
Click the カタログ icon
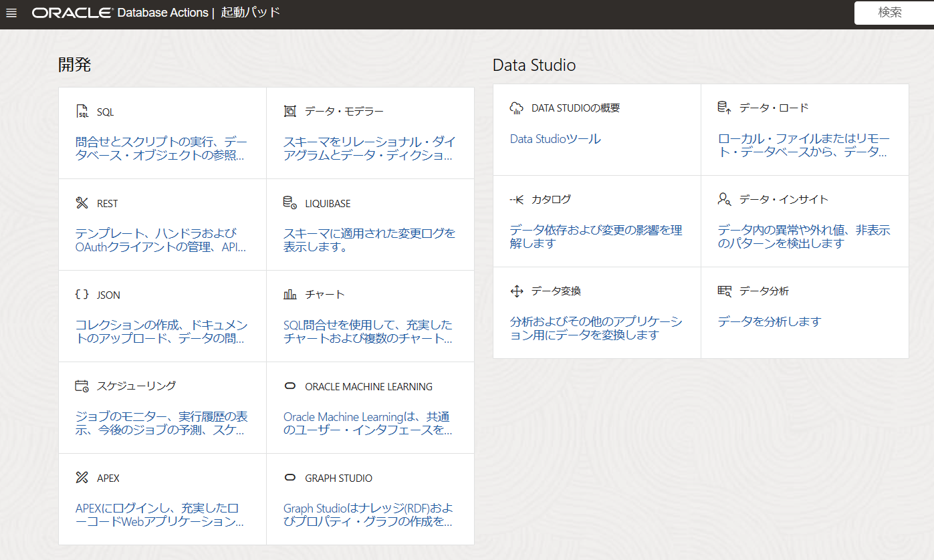click(x=516, y=200)
